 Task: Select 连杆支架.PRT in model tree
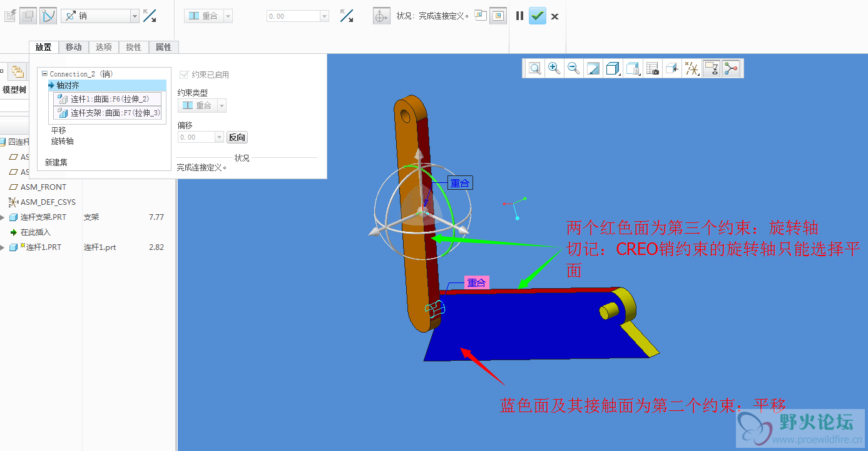(43, 217)
